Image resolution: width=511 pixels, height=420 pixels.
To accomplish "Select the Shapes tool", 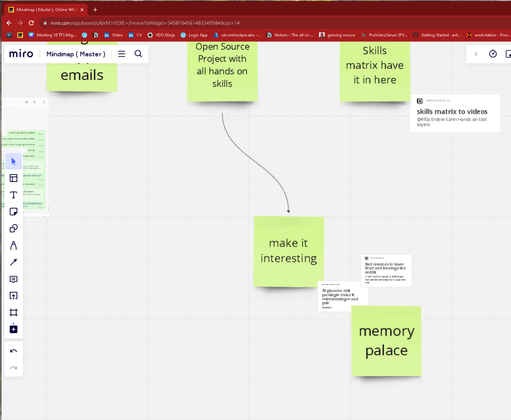I will coord(13,228).
